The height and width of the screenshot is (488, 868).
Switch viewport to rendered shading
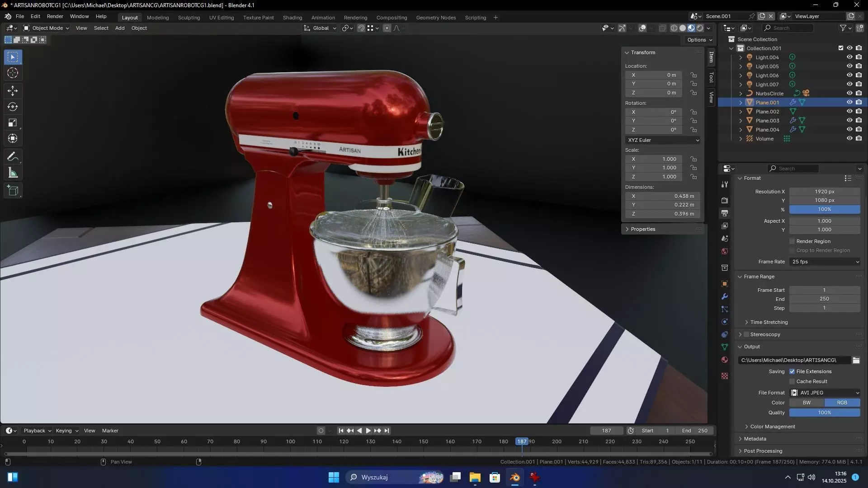[700, 28]
